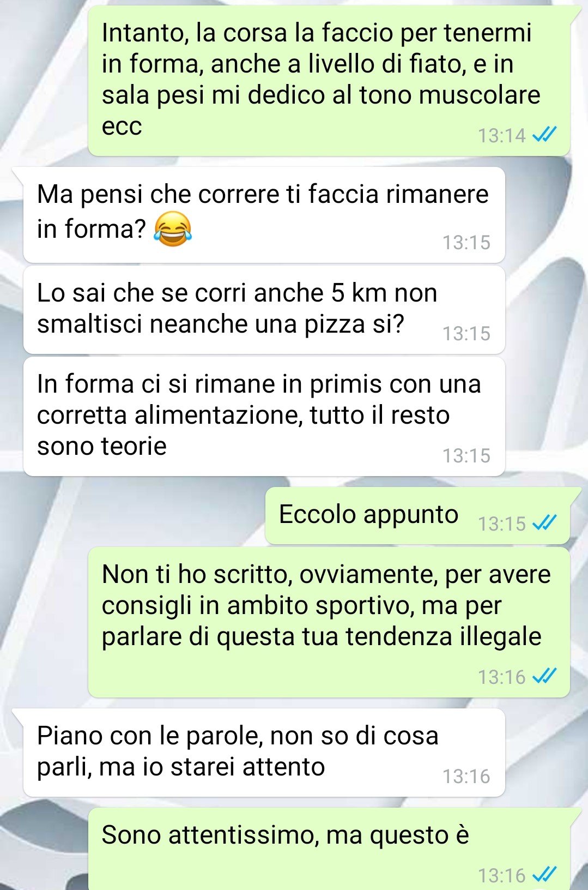Viewport: 588px width, 890px height.
Task: Click the 13:14 timestamp on the first message
Action: 502,135
